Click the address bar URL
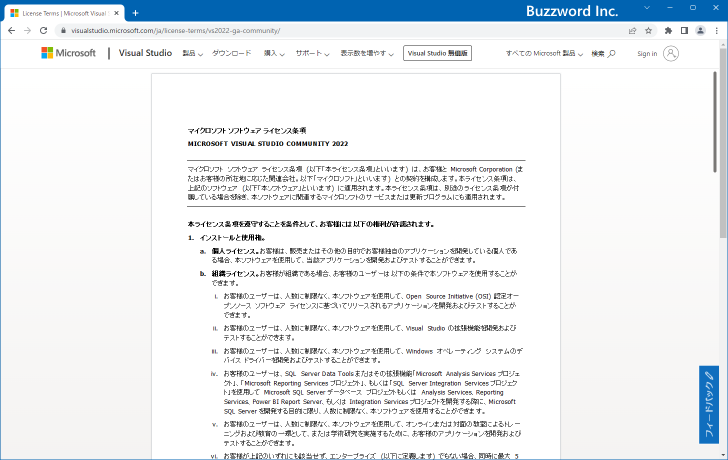Viewport: 728px width, 460px height. (x=176, y=31)
